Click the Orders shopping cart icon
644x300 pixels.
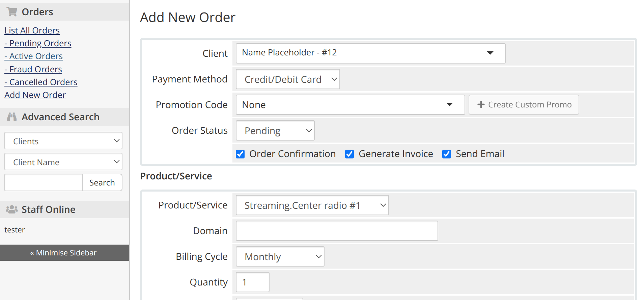point(12,12)
